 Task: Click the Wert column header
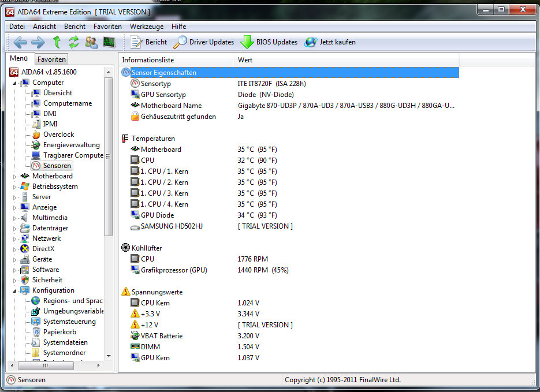(x=347, y=60)
